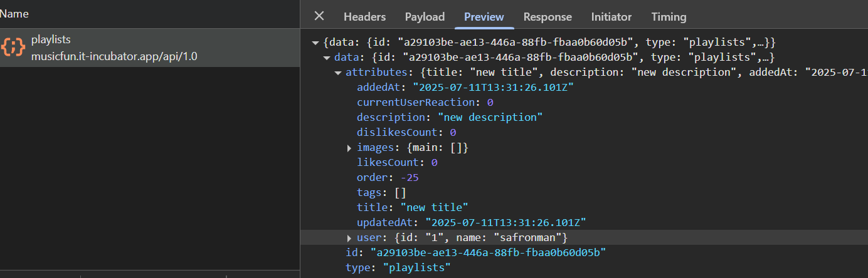Open the Response tab
The width and height of the screenshot is (868, 278).
[548, 17]
